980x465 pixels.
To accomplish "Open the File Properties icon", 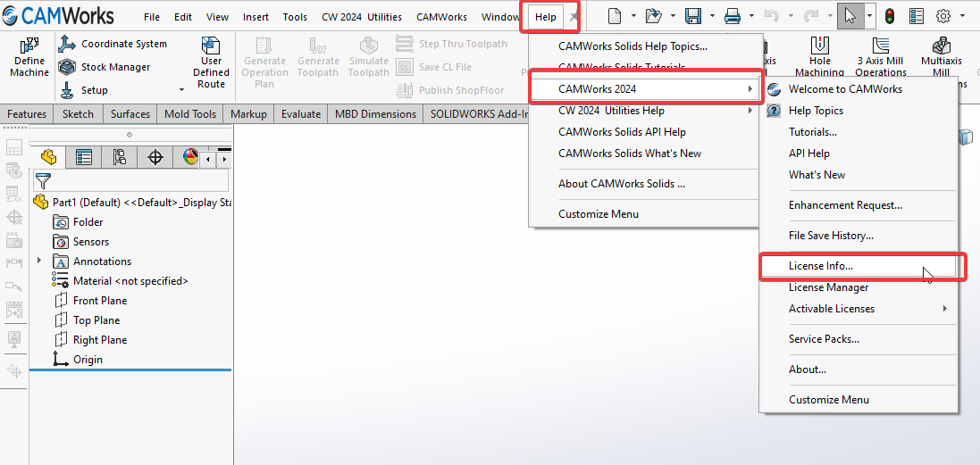I will (x=917, y=16).
